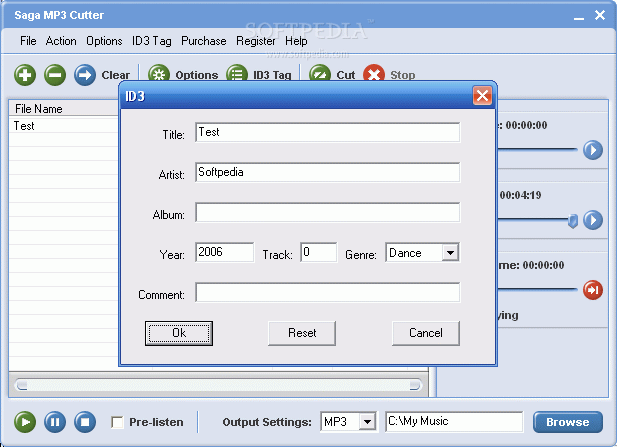This screenshot has width=617, height=447.
Task: Open the File menu
Action: coord(28,41)
